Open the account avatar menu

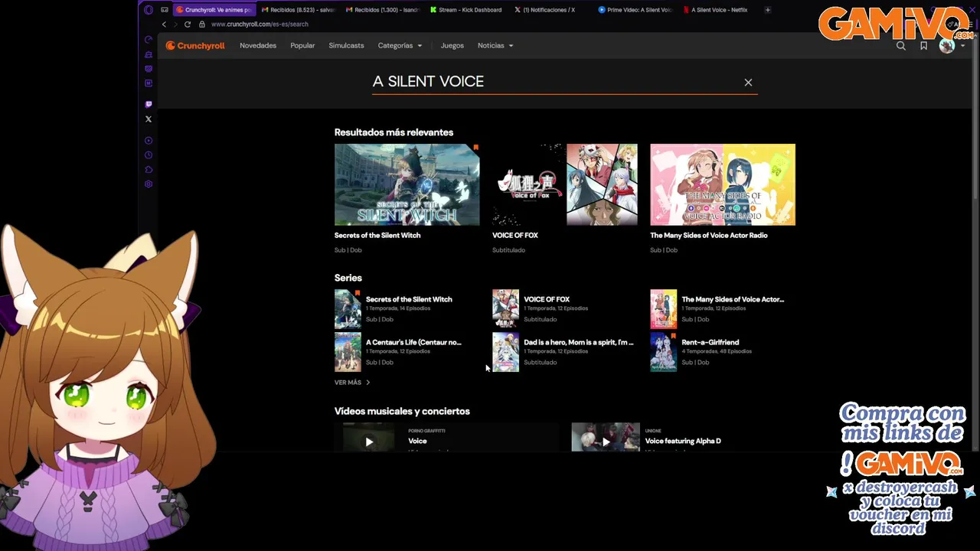coord(952,46)
